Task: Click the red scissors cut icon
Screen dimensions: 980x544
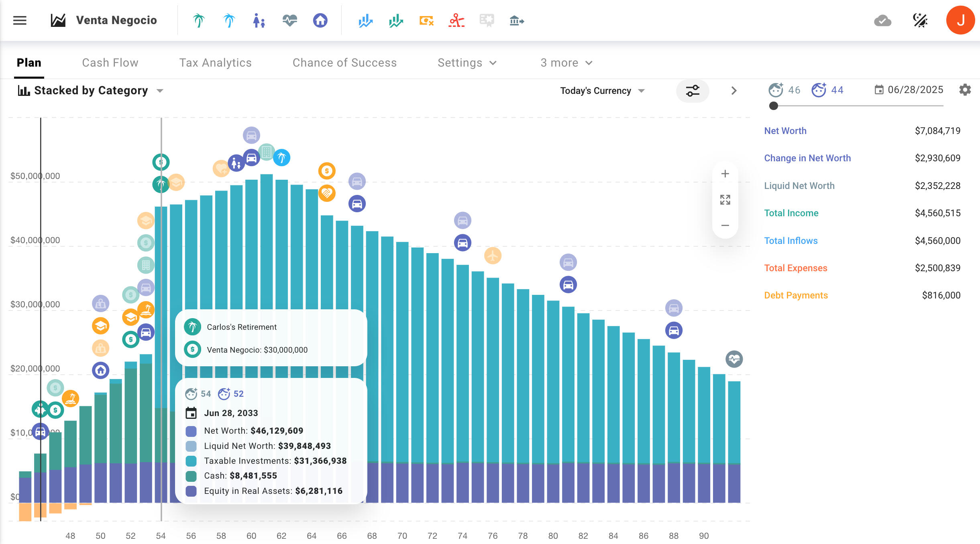Action: coord(456,20)
